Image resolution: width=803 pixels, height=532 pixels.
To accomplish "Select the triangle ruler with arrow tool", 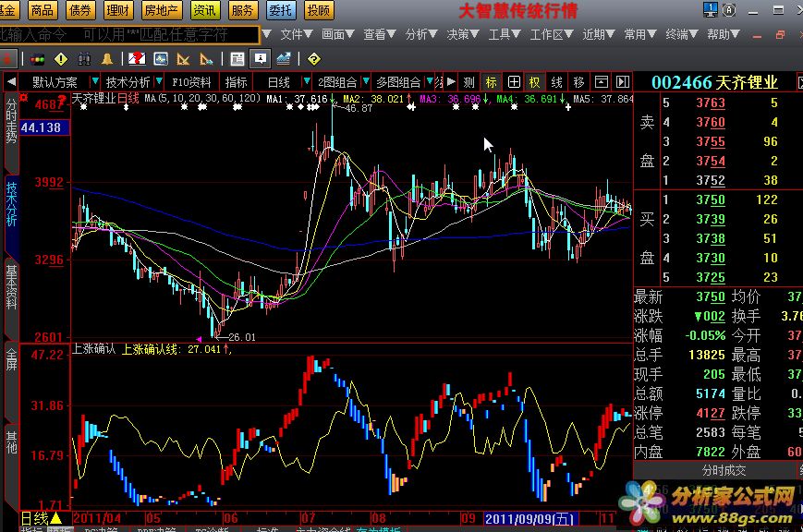I will (206, 59).
